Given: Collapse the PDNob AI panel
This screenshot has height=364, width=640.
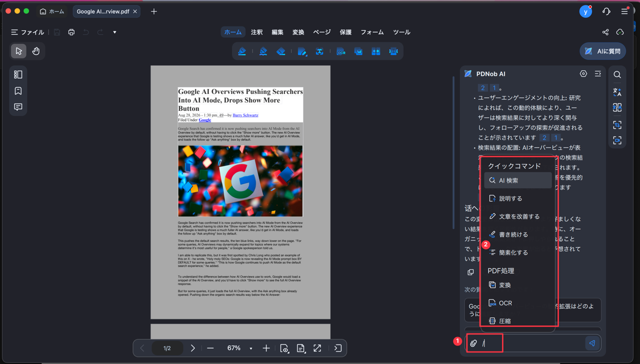Looking at the screenshot, I should click(598, 73).
